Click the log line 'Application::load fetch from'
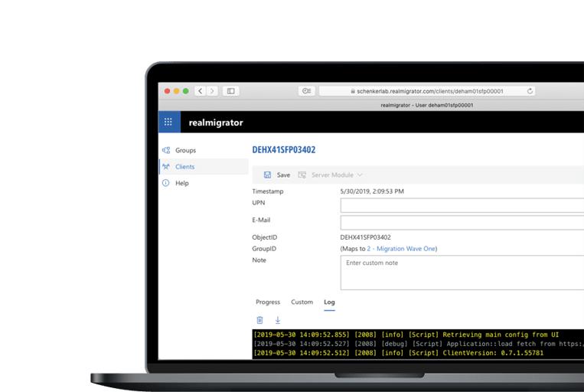This screenshot has height=392, width=584. [x=419, y=344]
